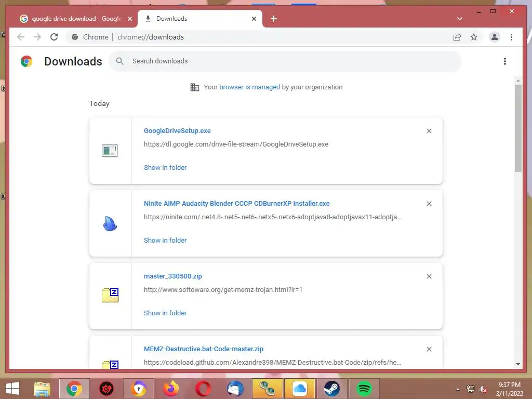Click the codeload.github.com download URL
Image resolution: width=532 pixels, height=399 pixels.
(272, 362)
